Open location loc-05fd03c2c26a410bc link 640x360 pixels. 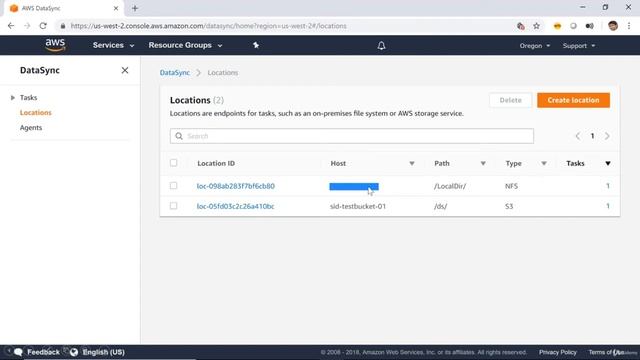click(236, 207)
